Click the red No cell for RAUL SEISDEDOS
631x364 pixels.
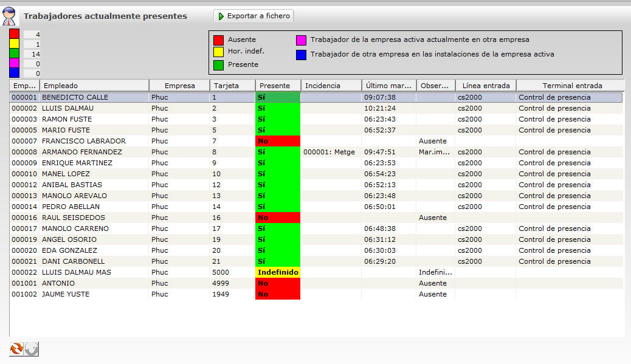point(278,218)
